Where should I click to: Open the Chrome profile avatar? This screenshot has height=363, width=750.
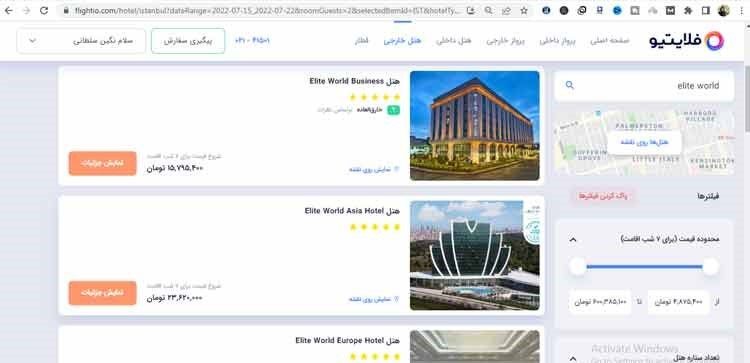(x=724, y=10)
